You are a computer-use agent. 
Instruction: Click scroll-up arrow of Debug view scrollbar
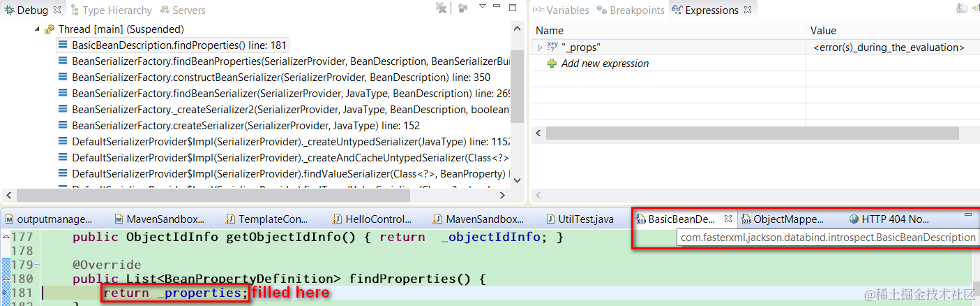[x=517, y=30]
